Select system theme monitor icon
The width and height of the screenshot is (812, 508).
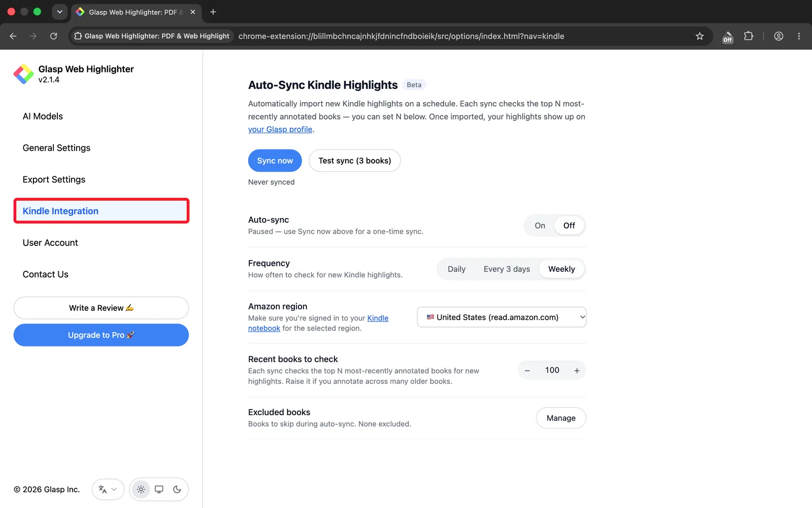click(x=159, y=490)
